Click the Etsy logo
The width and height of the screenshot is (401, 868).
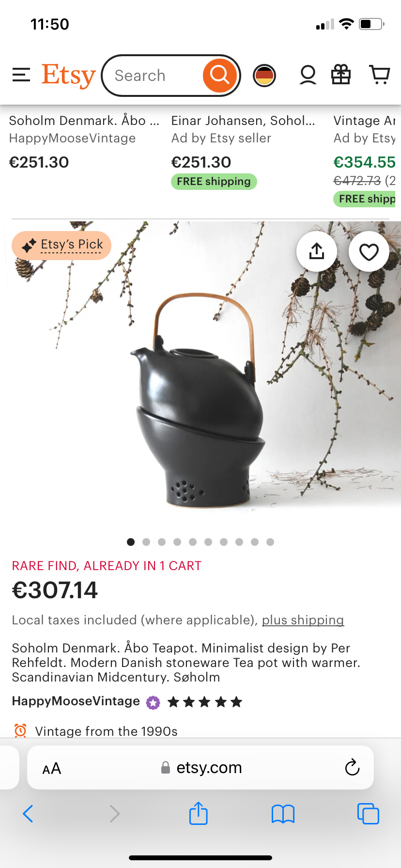coord(68,76)
